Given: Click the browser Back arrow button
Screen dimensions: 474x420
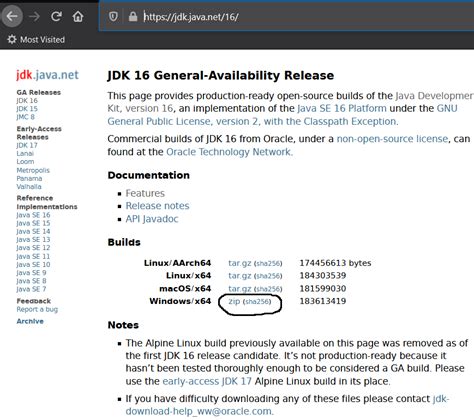Looking at the screenshot, I should [12, 16].
